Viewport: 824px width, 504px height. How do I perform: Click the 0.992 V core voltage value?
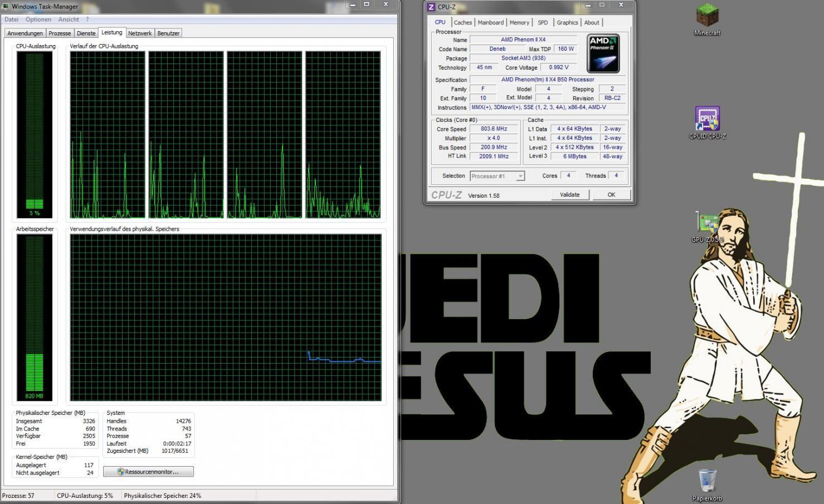click(558, 67)
